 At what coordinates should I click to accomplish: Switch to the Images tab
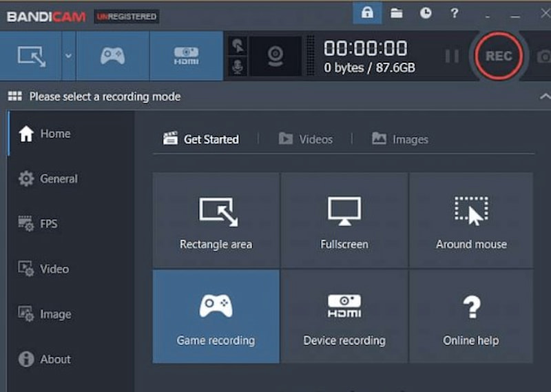pyautogui.click(x=399, y=139)
